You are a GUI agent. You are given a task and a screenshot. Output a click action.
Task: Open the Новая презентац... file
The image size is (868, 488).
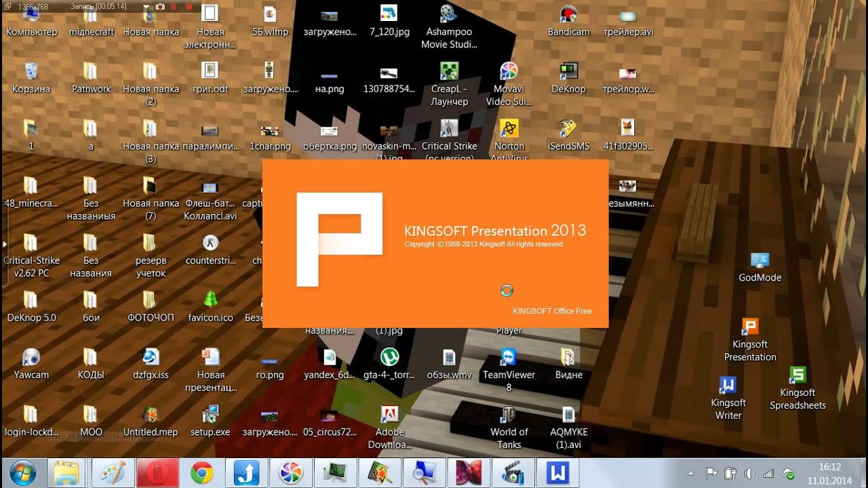210,370
